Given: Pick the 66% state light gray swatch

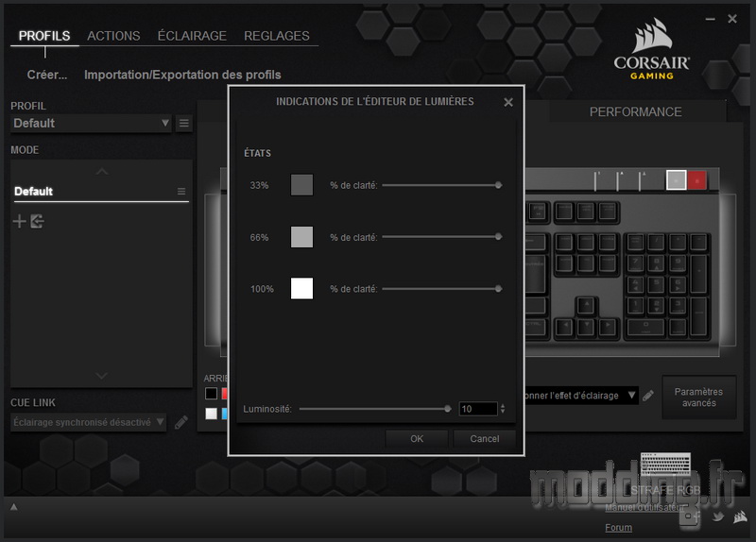Looking at the screenshot, I should tap(301, 237).
